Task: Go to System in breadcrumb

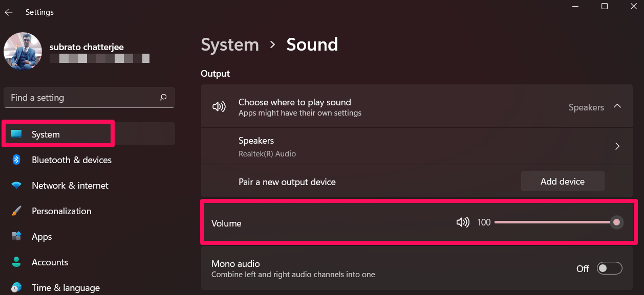Action: tap(230, 45)
